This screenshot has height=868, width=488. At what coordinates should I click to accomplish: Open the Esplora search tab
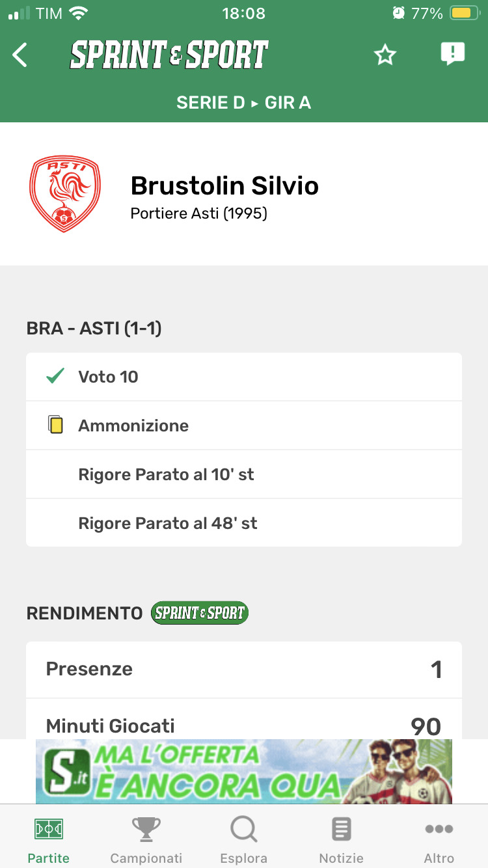click(244, 840)
